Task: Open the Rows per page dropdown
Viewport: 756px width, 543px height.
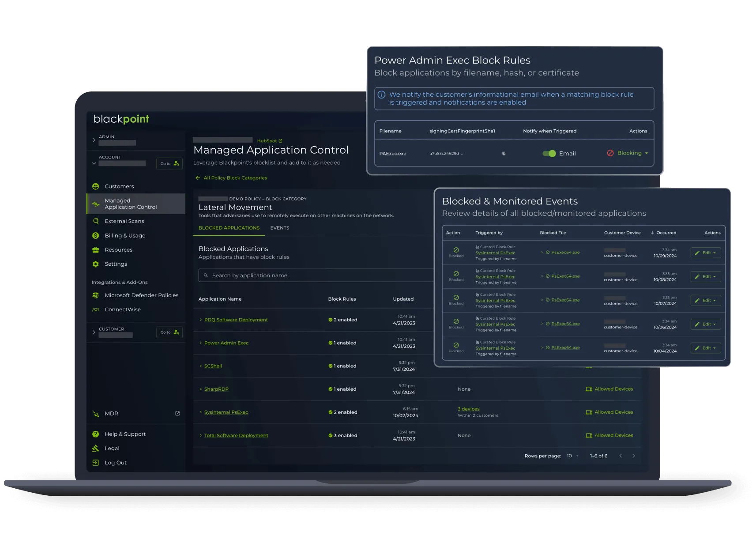Action: point(572,456)
